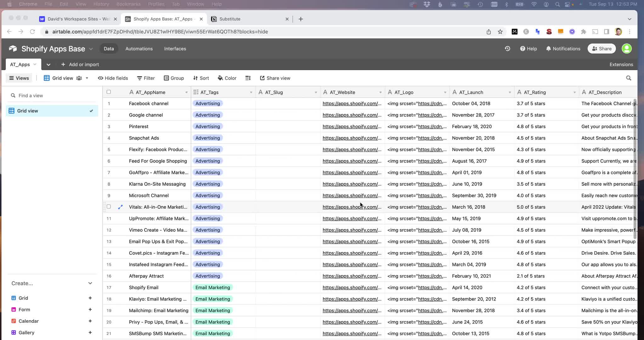
Task: Switch to Automations tab
Action: [x=139, y=48]
